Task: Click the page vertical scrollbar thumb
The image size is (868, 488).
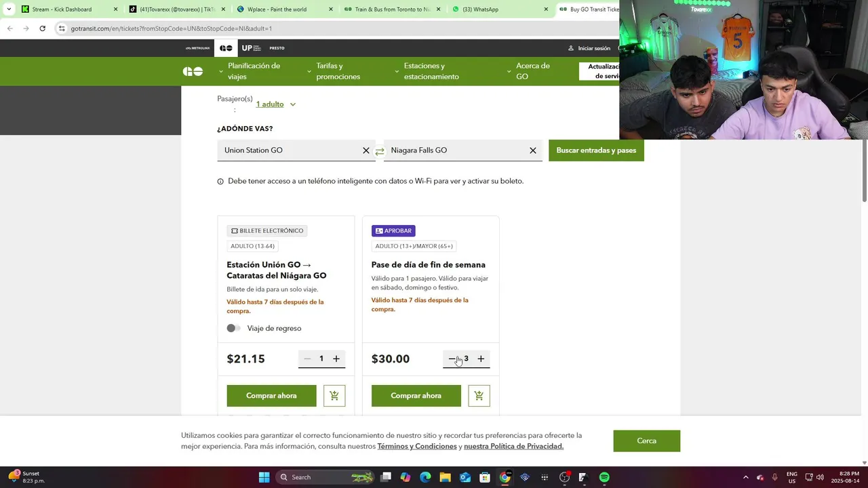Action: point(864,170)
